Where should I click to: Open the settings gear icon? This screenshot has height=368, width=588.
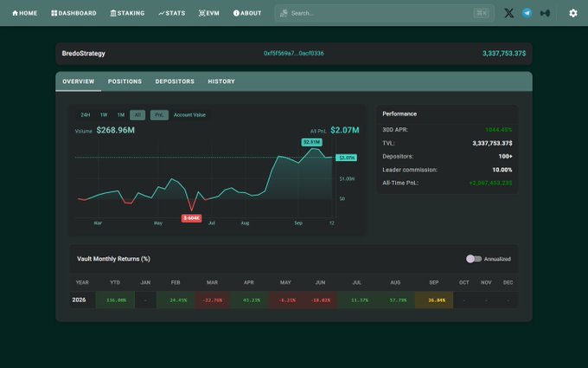click(x=573, y=13)
